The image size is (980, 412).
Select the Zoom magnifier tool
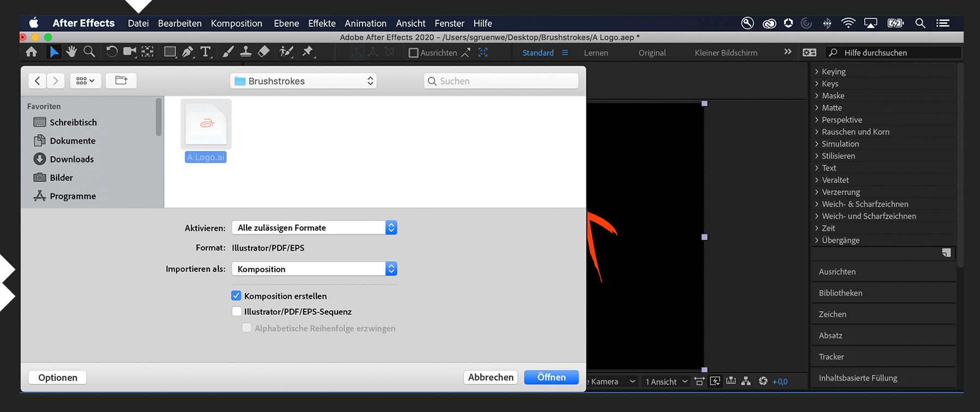click(89, 52)
